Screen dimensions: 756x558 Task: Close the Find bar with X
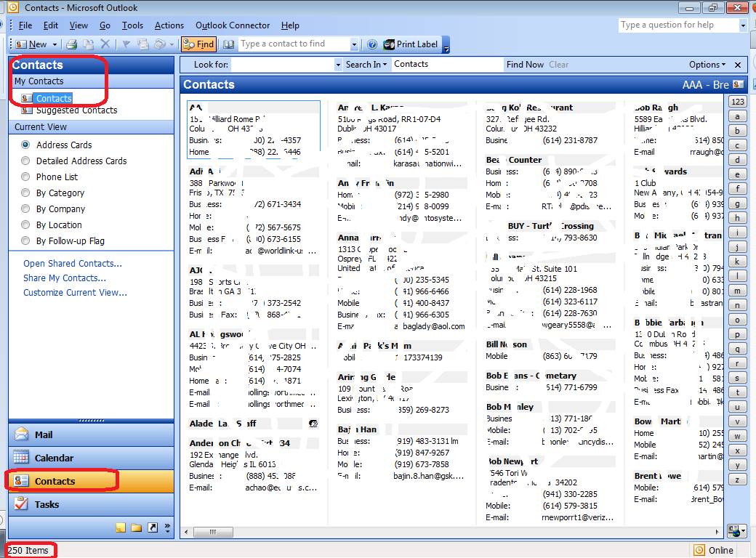point(738,65)
